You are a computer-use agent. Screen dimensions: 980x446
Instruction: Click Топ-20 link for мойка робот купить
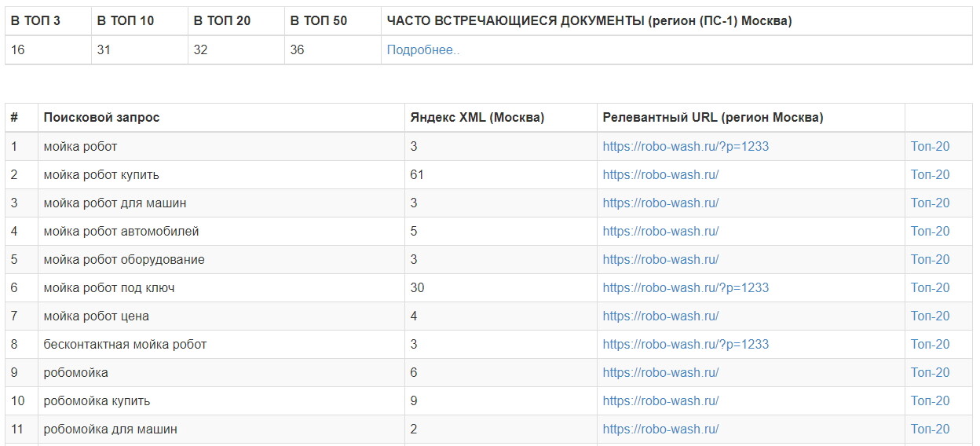930,174
